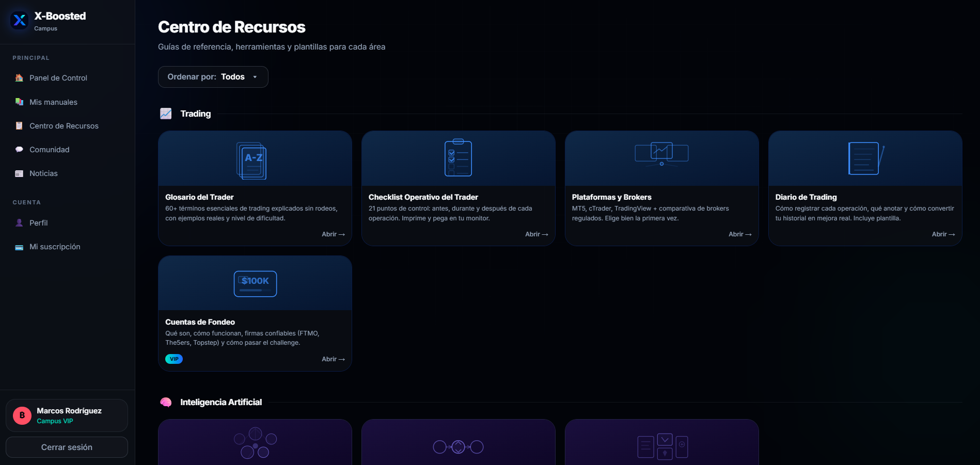Click the Glosario del Trader title
This screenshot has width=980, height=465.
[x=199, y=197]
